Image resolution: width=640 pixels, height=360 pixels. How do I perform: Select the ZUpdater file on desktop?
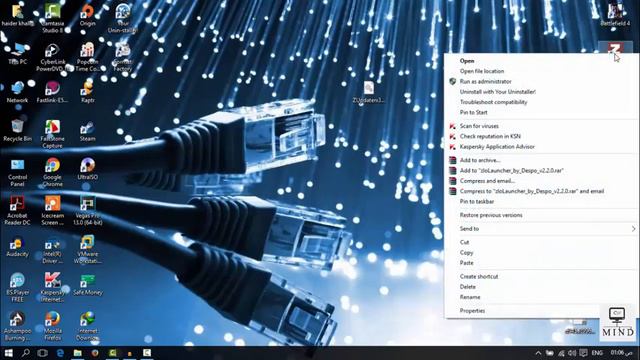[369, 92]
